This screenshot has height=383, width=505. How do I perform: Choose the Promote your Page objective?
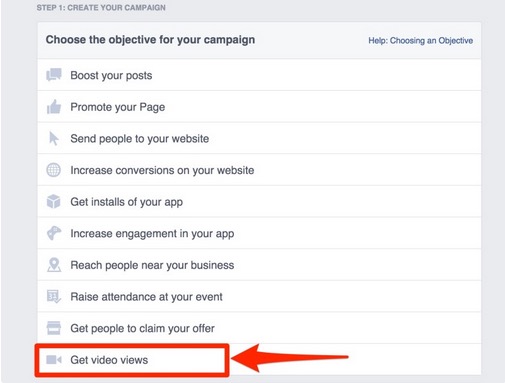pos(259,107)
